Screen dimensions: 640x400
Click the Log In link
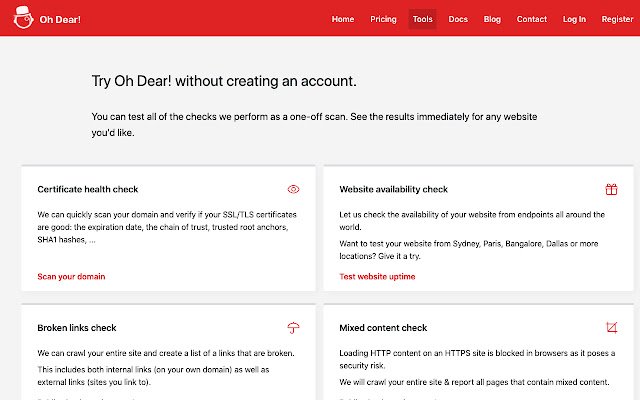pos(574,19)
